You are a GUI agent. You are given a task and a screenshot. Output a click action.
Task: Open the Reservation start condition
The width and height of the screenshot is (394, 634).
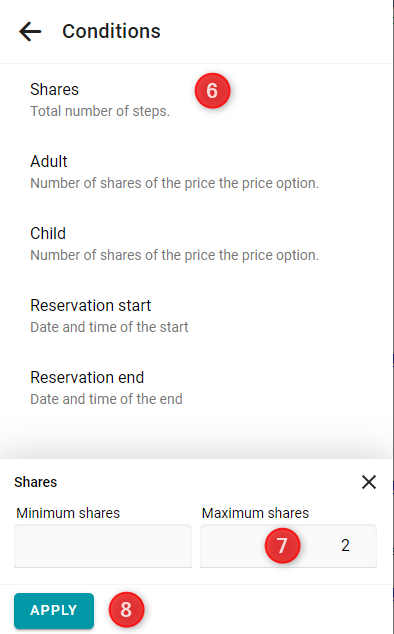coord(197,316)
